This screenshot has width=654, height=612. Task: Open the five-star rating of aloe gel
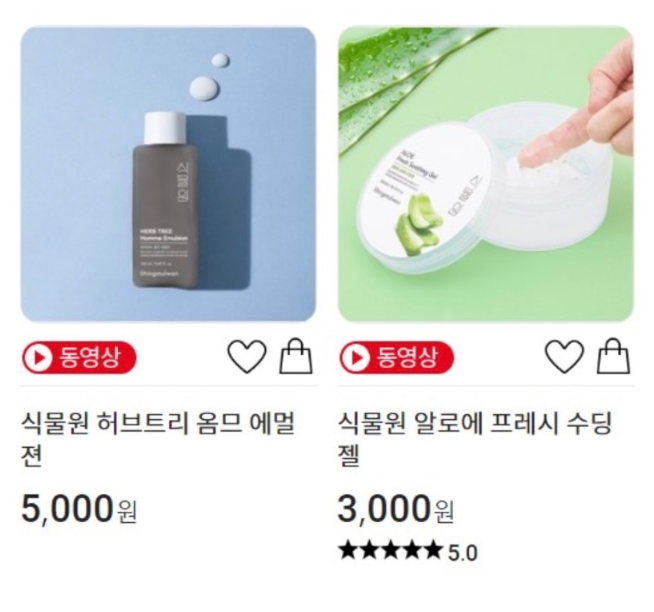pyautogui.click(x=390, y=550)
